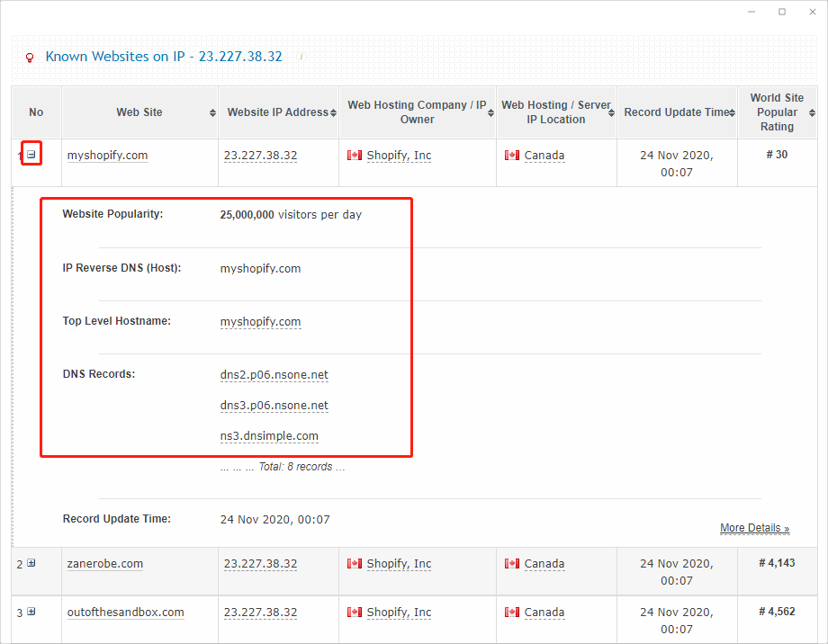
Task: Sort by Record Update Time arrows
Action: (x=733, y=113)
